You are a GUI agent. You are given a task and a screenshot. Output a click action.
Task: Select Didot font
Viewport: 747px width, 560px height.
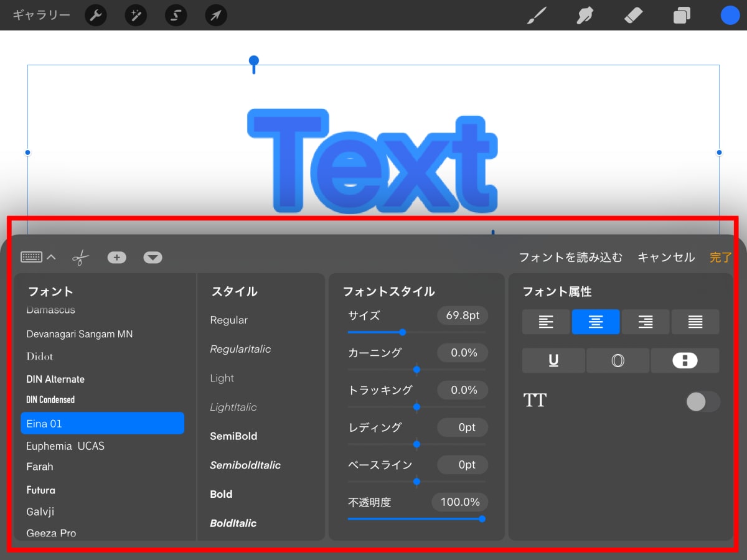pos(40,357)
